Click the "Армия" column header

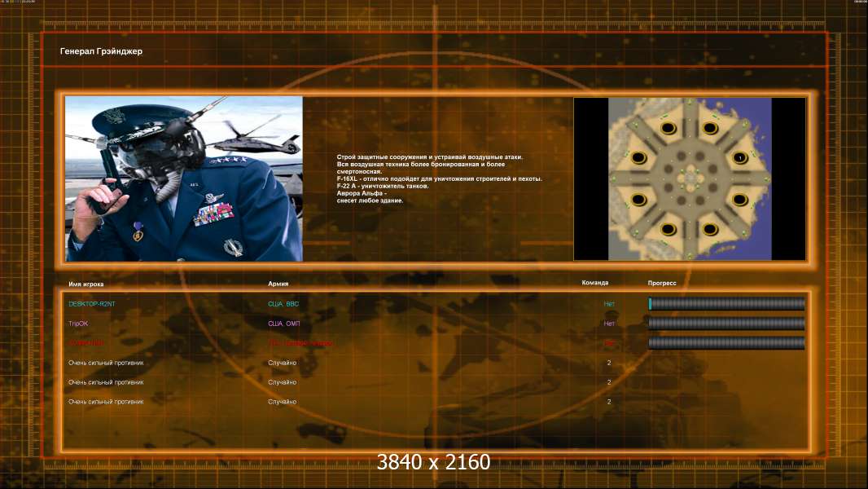pos(278,284)
